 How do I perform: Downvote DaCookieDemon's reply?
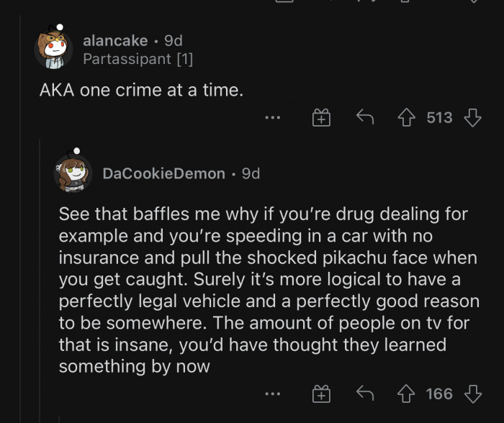click(472, 394)
